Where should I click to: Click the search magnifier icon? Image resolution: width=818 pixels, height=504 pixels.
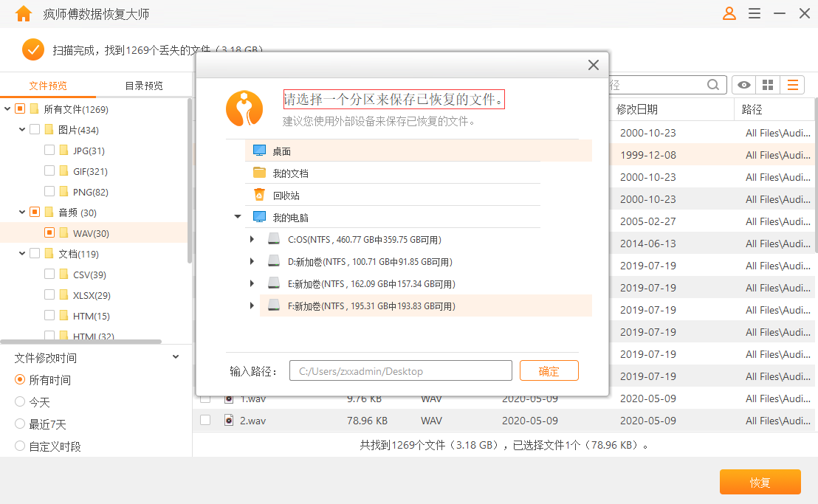pos(713,85)
